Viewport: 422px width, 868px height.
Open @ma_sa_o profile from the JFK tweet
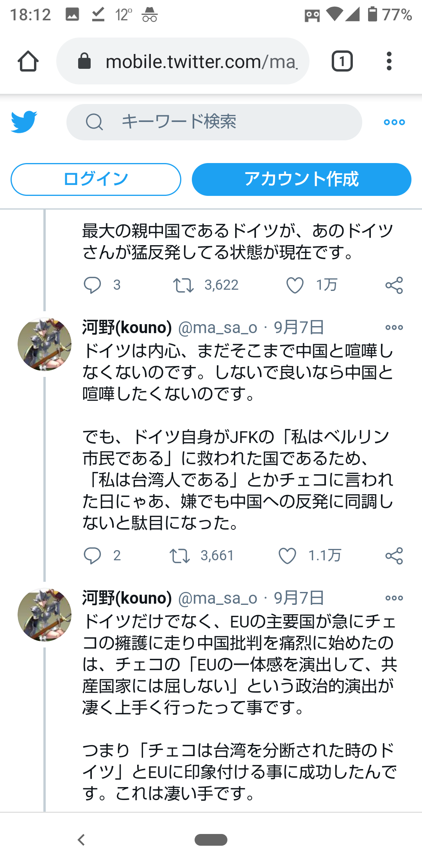pos(217,328)
